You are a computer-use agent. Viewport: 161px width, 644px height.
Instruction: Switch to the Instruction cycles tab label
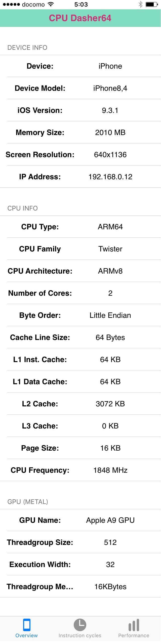coord(80,635)
